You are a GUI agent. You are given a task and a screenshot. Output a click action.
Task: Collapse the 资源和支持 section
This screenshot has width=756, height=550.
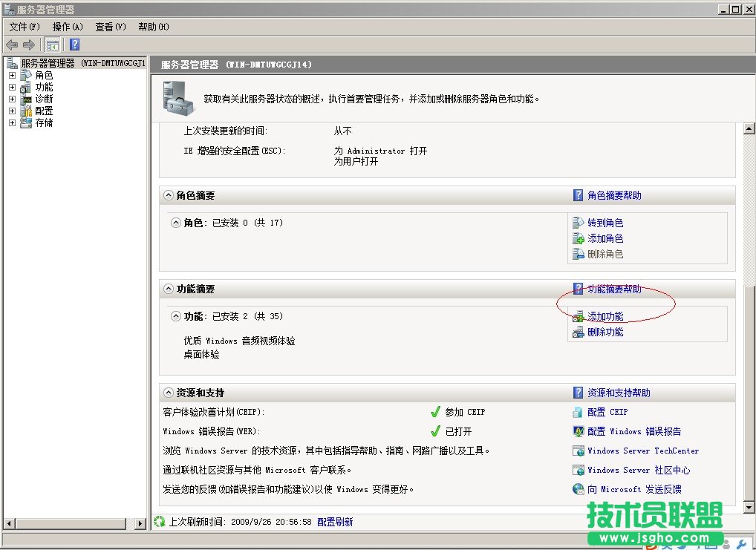[167, 393]
